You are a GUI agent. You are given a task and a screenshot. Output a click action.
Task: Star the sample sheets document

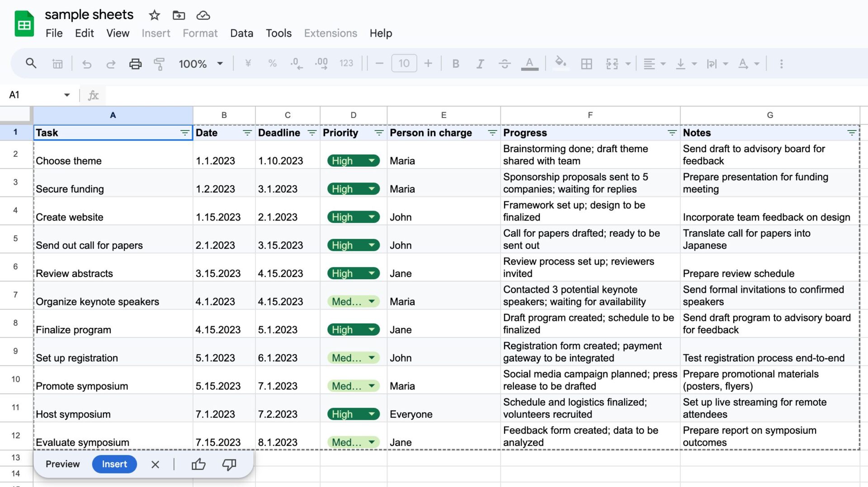point(154,15)
